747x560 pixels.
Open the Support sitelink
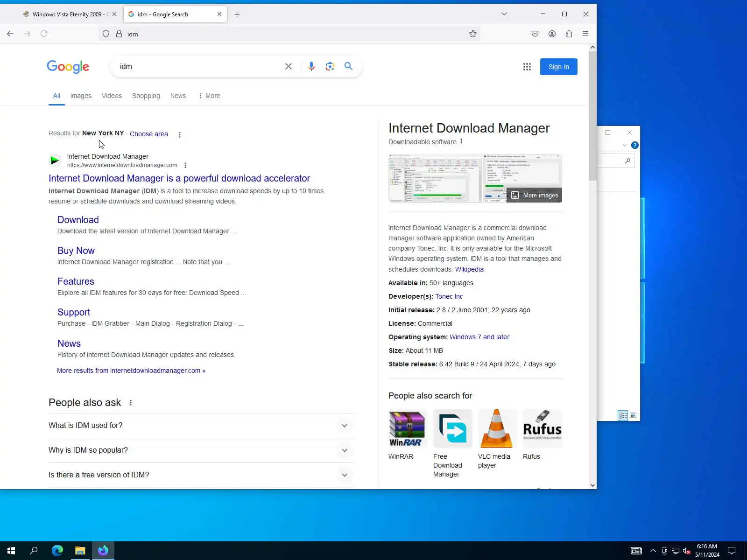(x=74, y=312)
